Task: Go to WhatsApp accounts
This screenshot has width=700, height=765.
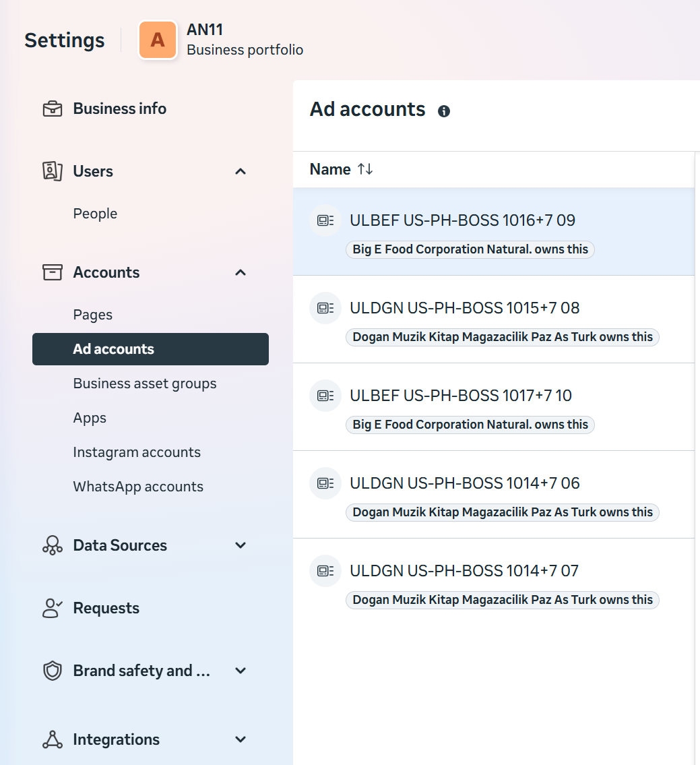Action: tap(138, 487)
